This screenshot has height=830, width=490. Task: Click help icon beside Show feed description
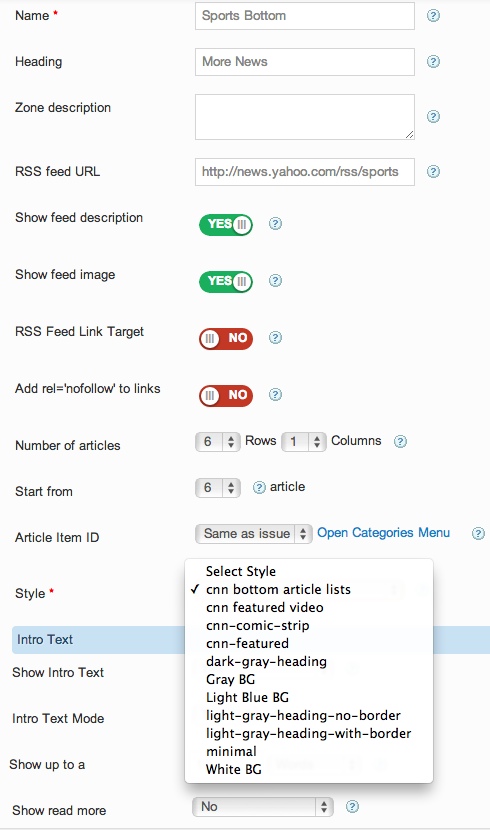[275, 224]
